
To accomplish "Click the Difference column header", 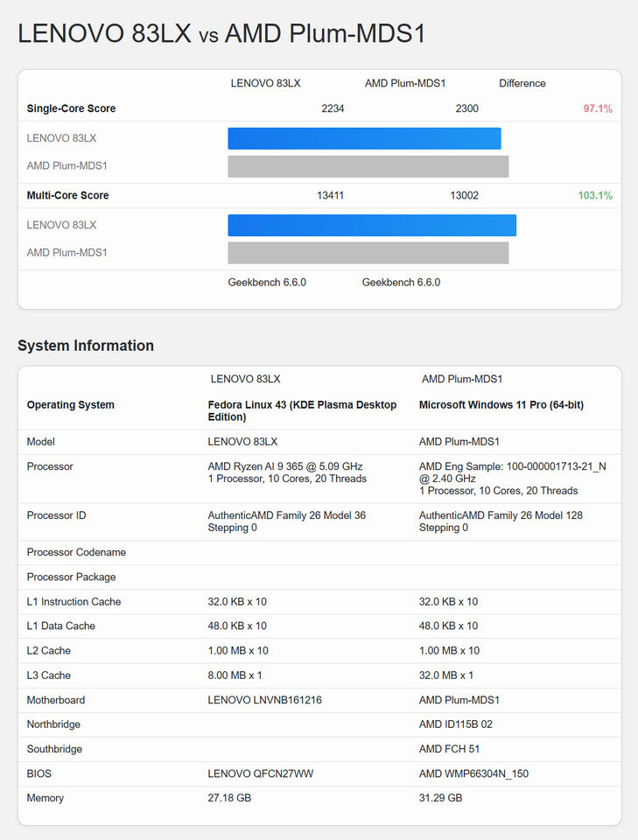I will [x=522, y=84].
